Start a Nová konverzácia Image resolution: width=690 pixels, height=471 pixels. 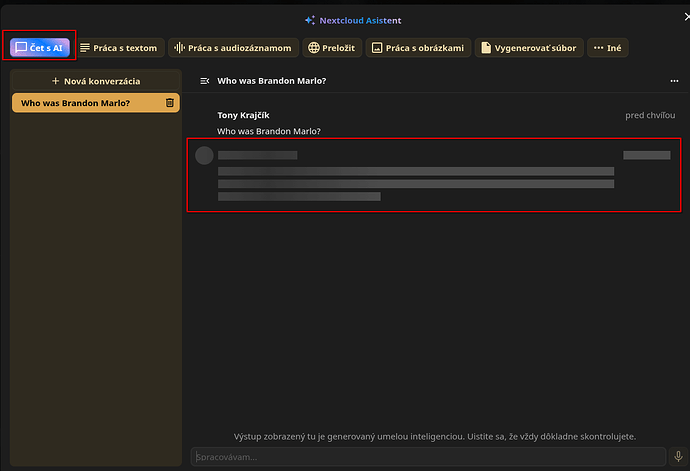[96, 81]
